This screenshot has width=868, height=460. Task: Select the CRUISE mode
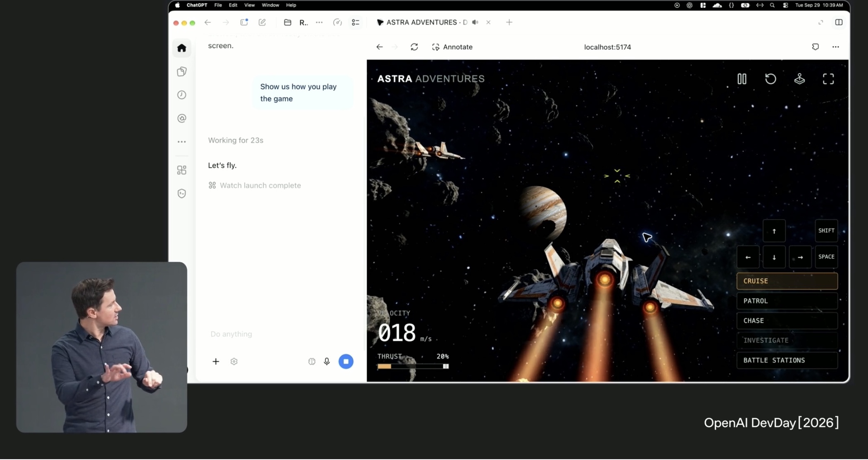coord(787,281)
